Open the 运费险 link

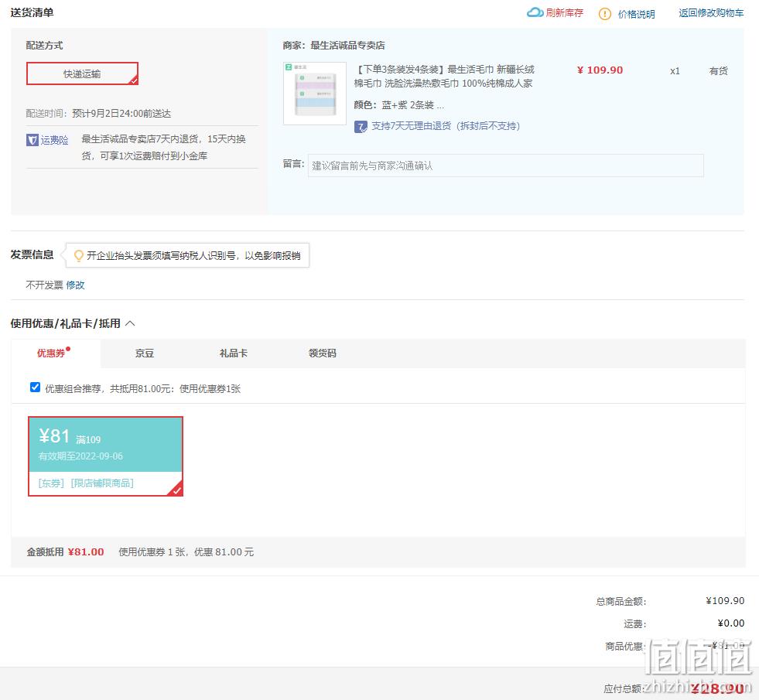pyautogui.click(x=54, y=140)
